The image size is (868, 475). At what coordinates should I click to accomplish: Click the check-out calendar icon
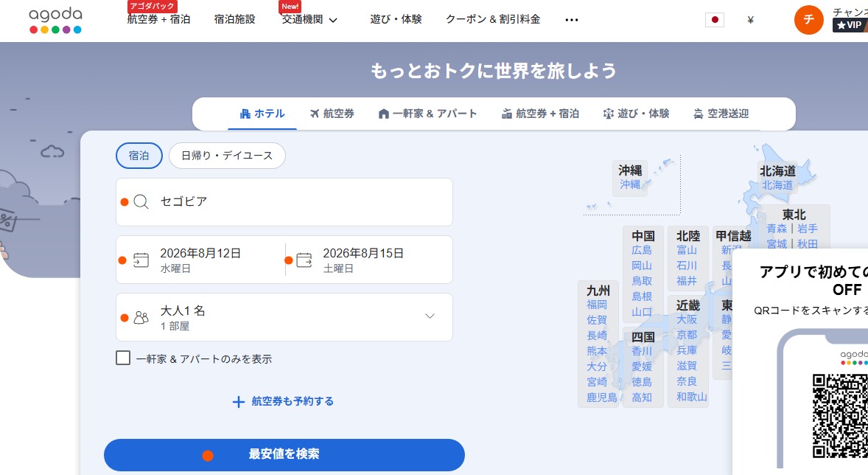click(304, 260)
